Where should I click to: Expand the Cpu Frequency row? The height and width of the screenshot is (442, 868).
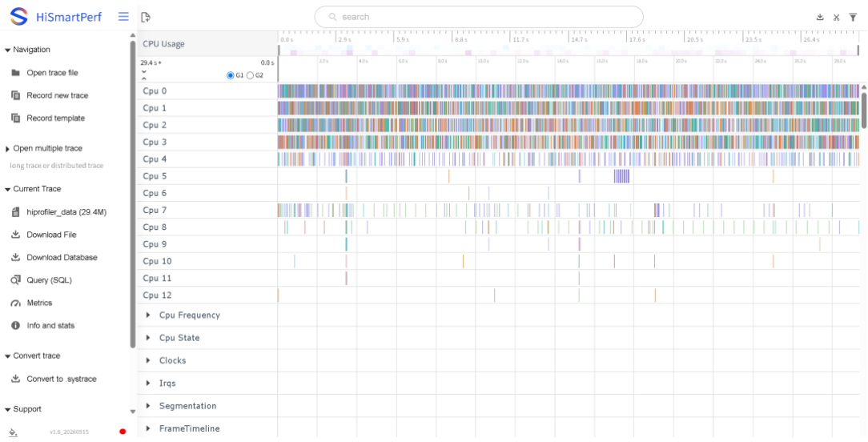(148, 315)
